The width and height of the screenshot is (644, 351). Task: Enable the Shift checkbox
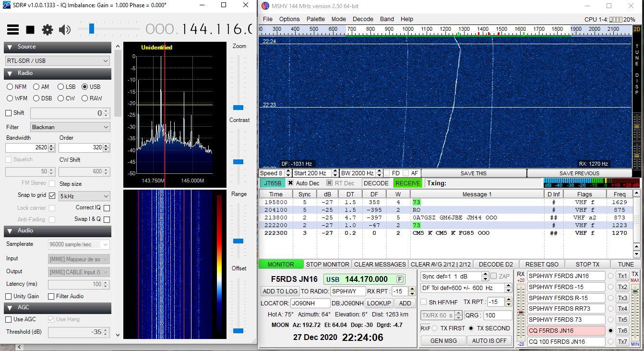[8, 113]
